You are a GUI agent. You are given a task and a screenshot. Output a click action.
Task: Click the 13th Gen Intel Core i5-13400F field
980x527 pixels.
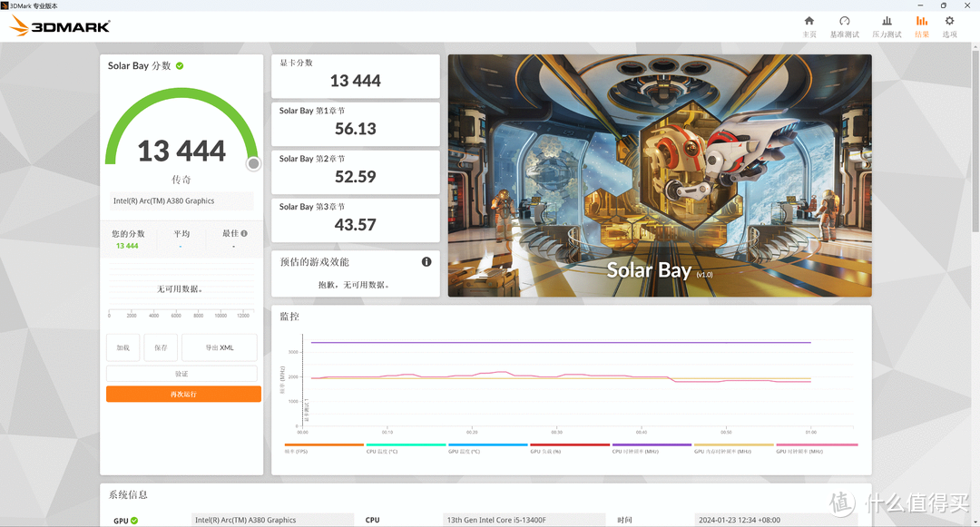[x=524, y=520]
